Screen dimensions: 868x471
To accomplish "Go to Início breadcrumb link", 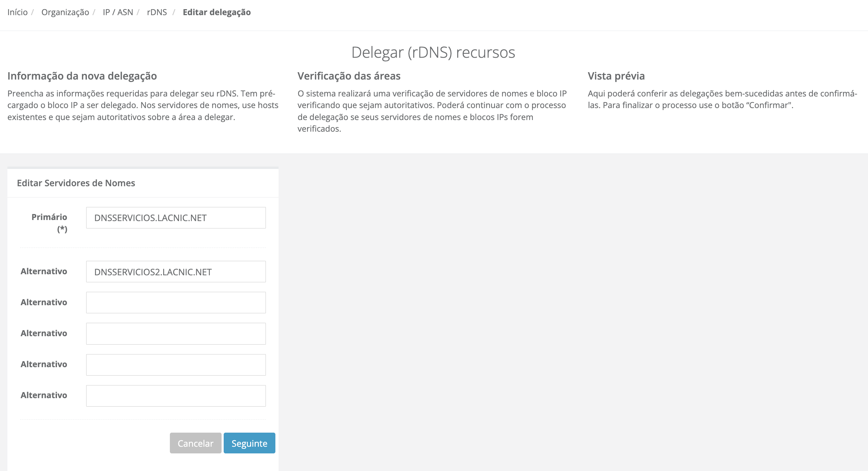I will (x=17, y=12).
